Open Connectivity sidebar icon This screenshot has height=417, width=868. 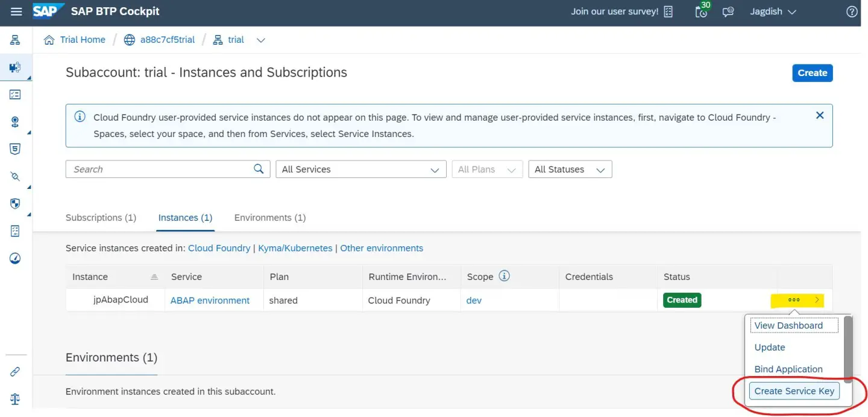click(x=15, y=176)
